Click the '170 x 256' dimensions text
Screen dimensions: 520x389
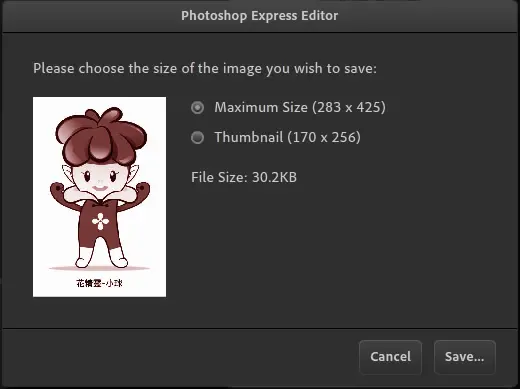point(324,137)
